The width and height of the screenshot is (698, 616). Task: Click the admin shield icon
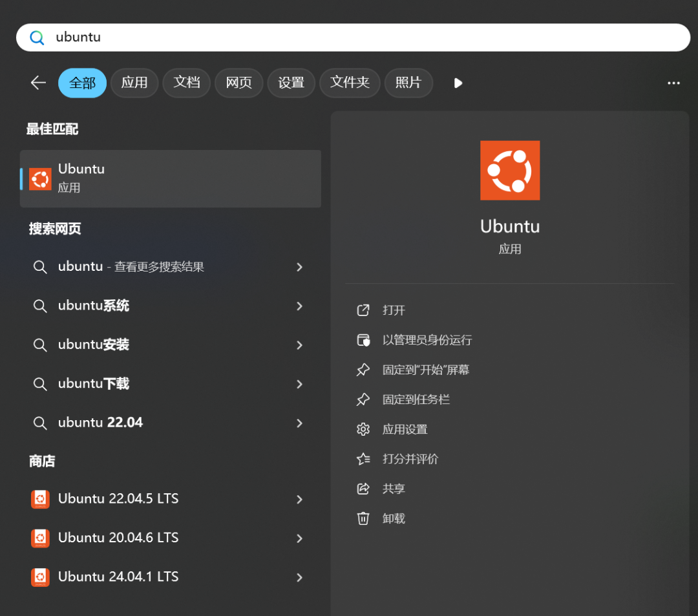click(x=363, y=340)
